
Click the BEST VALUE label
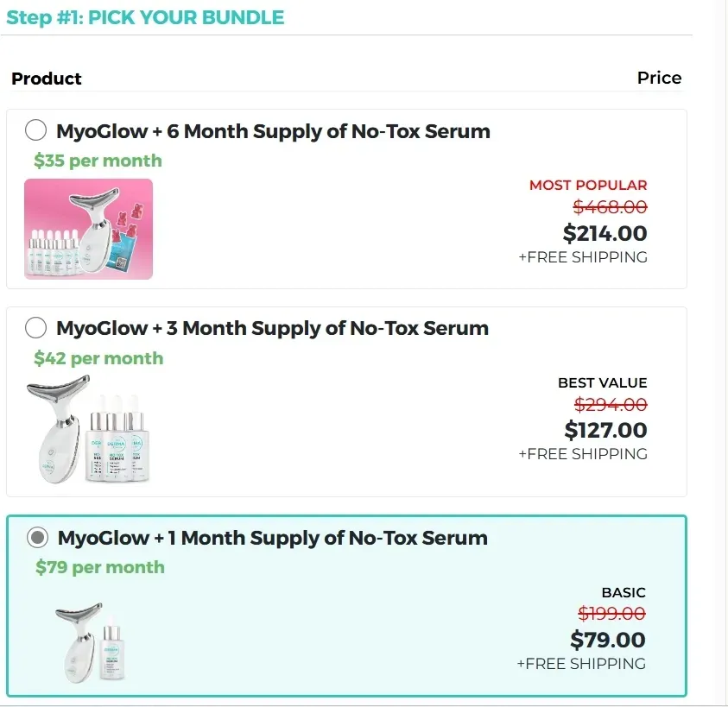coord(603,382)
